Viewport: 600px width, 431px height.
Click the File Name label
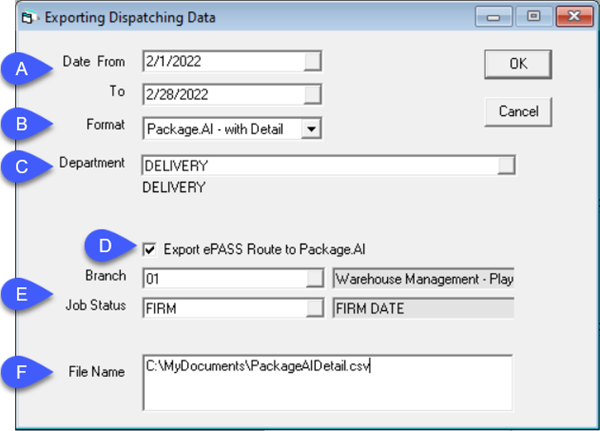pos(96,372)
